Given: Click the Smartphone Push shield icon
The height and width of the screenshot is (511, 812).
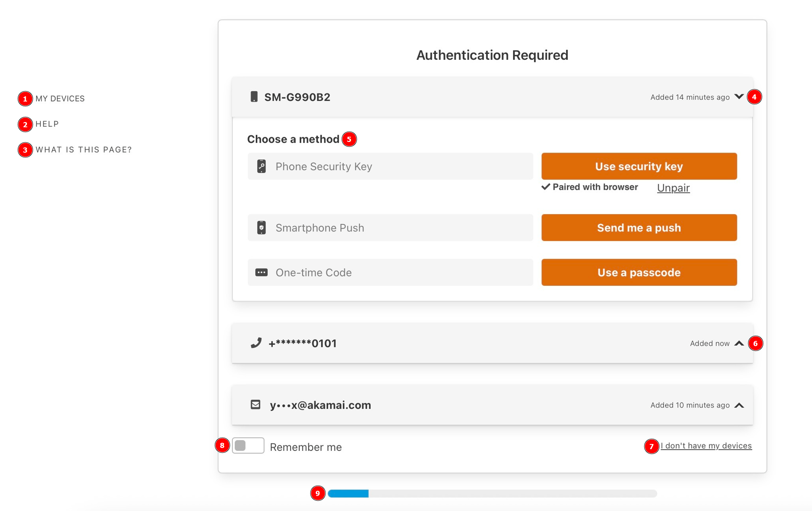Looking at the screenshot, I should pyautogui.click(x=261, y=228).
